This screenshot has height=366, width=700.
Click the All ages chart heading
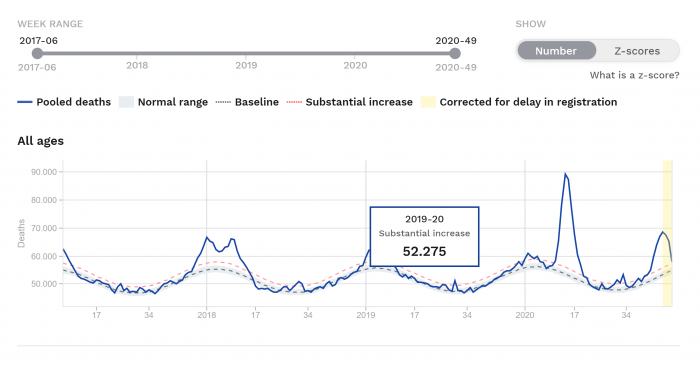pos(41,141)
